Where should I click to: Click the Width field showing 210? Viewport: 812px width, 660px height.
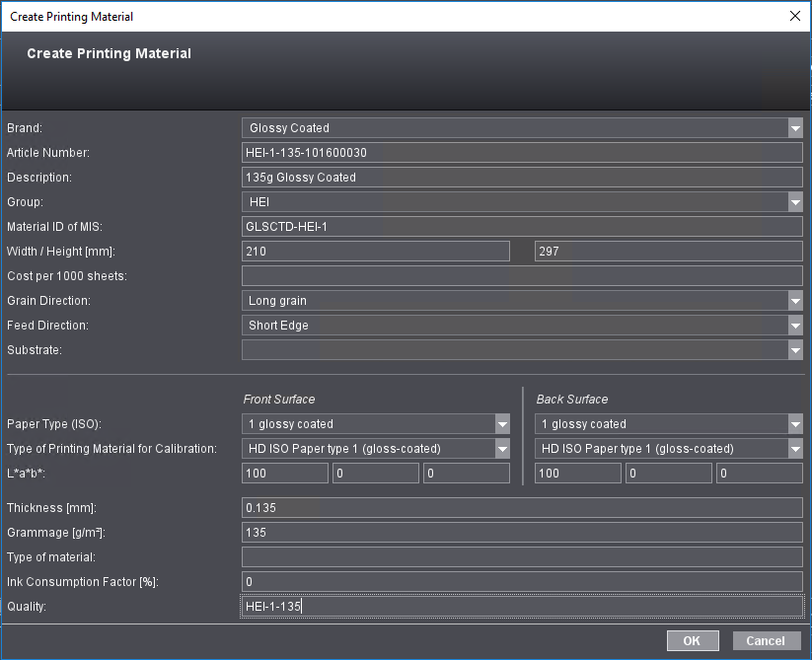[x=375, y=252]
